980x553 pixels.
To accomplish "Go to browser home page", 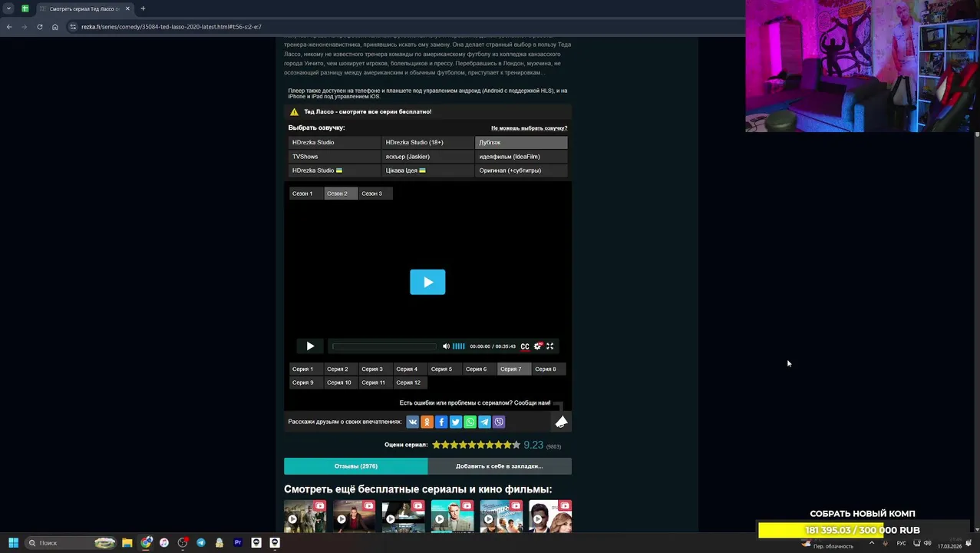I will pos(55,27).
